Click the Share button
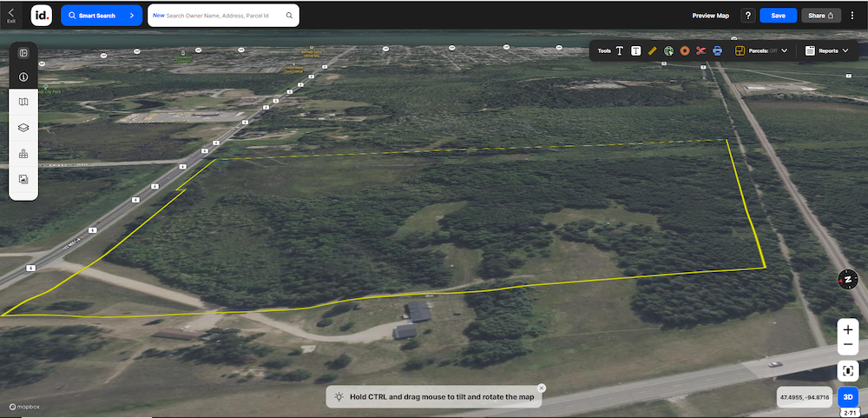868x418 pixels. tap(821, 16)
